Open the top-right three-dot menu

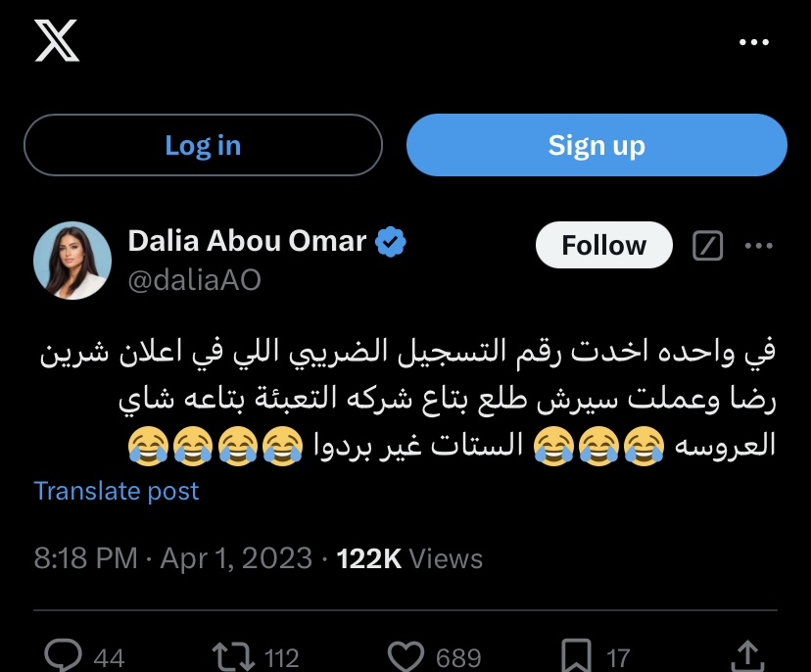[753, 42]
